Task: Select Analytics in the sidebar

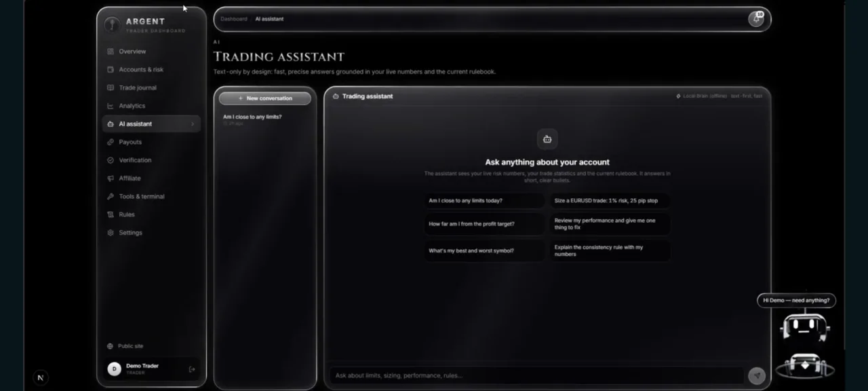Action: [x=151, y=106]
